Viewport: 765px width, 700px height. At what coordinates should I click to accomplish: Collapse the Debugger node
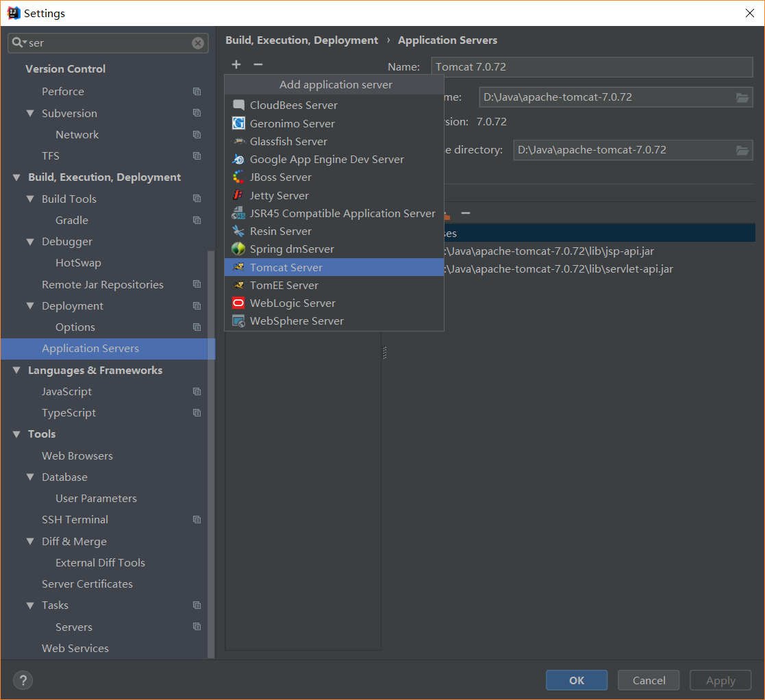[x=30, y=242]
